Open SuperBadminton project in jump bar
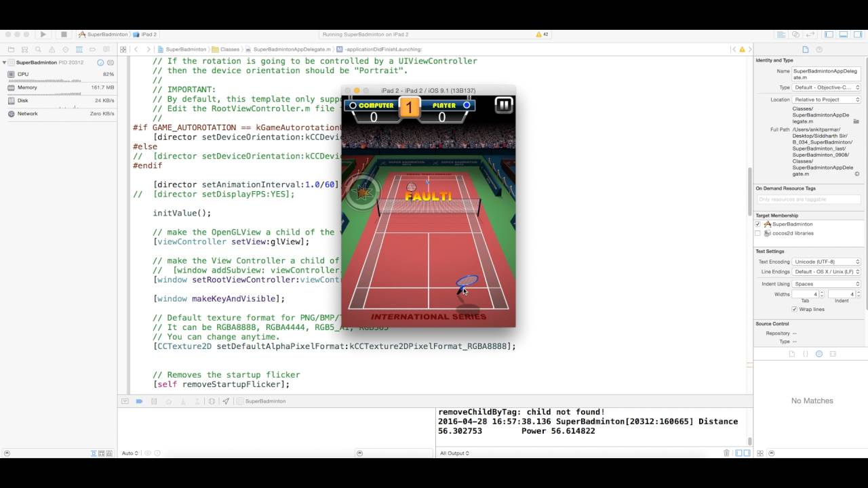The image size is (868, 488). [182, 49]
